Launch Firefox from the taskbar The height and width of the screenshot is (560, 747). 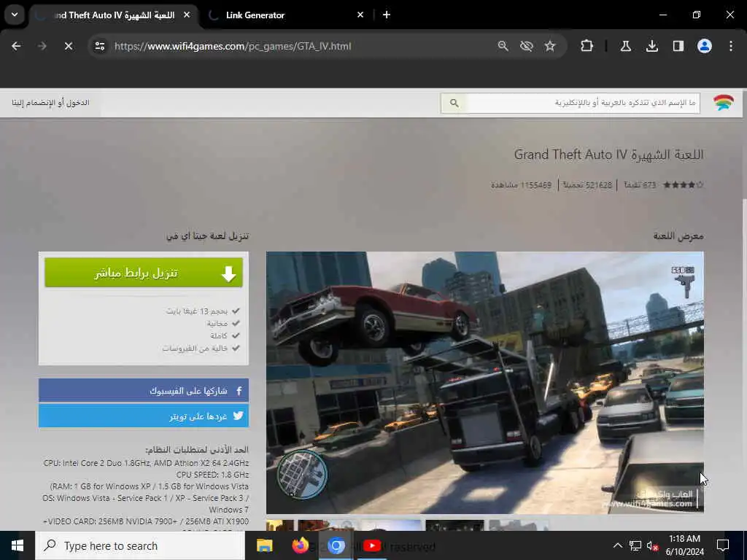300,545
